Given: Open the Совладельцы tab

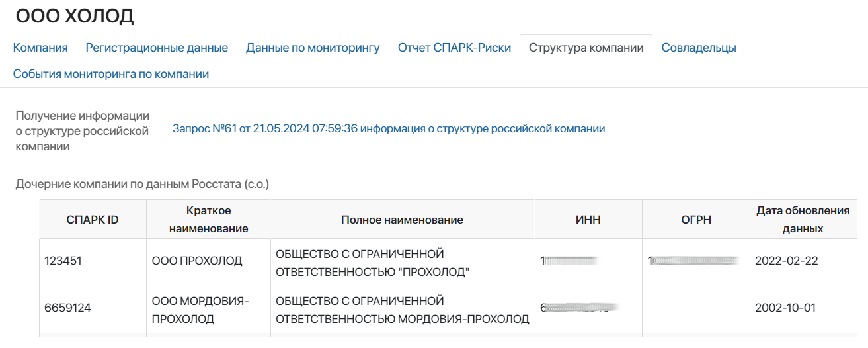Looking at the screenshot, I should pyautogui.click(x=699, y=48).
